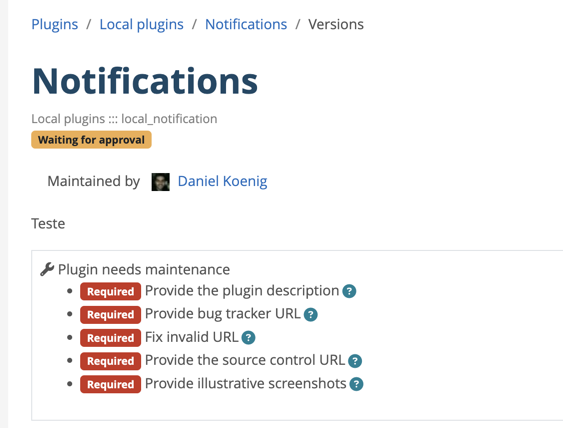Click Required badge for illustrative screenshots

click(111, 384)
